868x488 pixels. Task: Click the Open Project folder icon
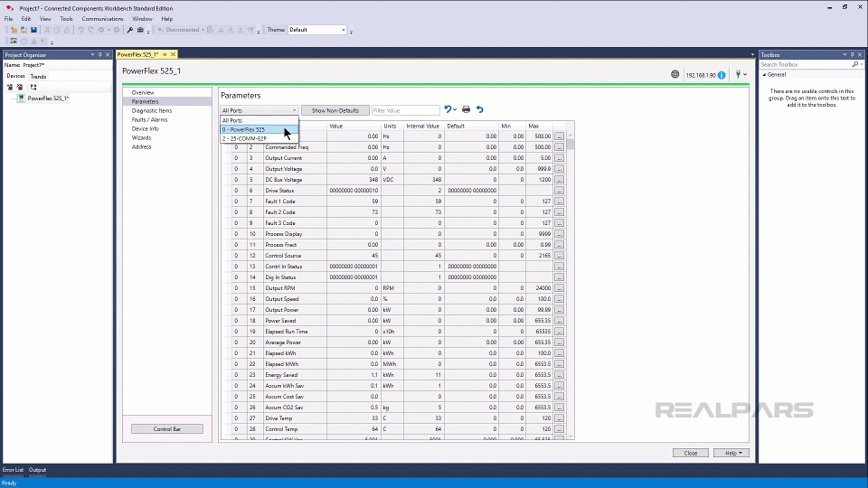(24, 30)
